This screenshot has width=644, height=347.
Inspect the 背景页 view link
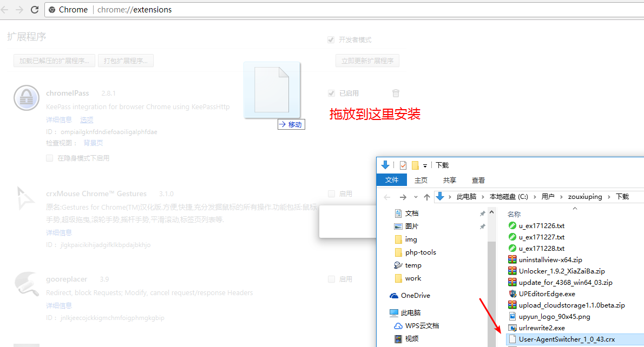coord(93,143)
